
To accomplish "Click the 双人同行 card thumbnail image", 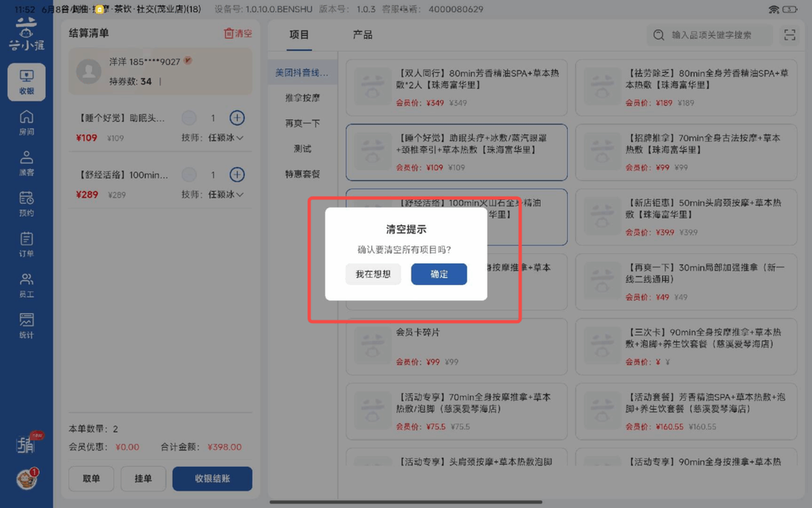I will coord(373,87).
